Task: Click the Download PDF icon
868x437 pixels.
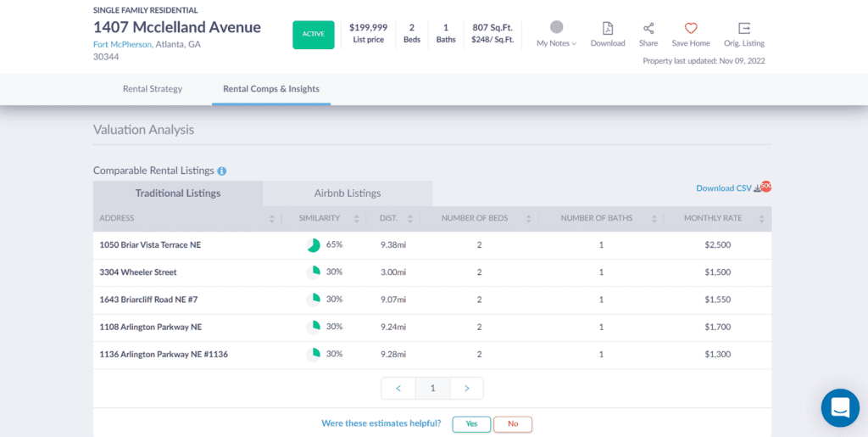Action: 608,28
